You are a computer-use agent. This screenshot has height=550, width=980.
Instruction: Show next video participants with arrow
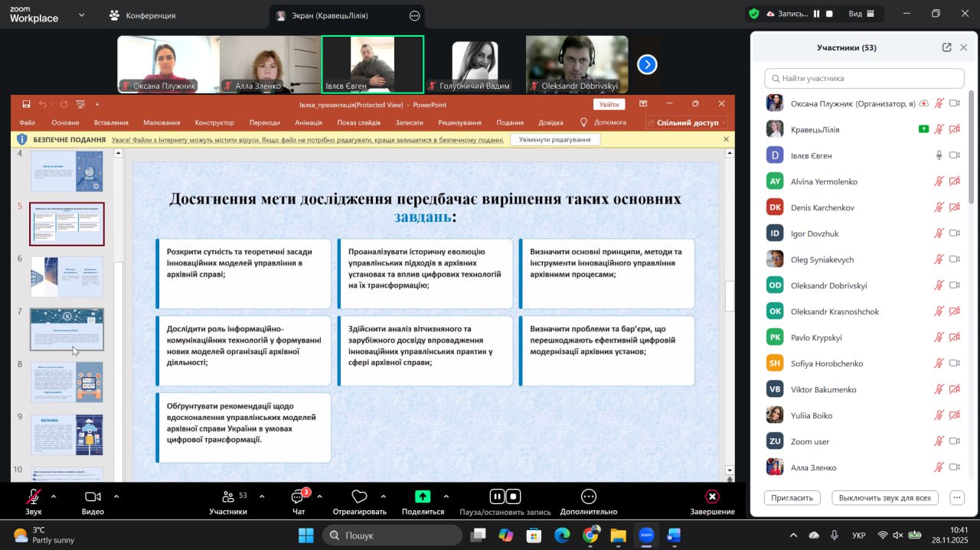(x=647, y=65)
